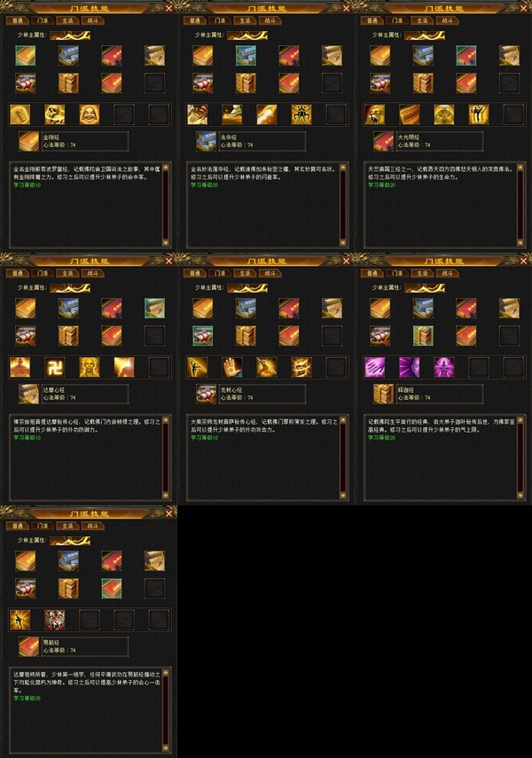This screenshot has width=532, height=758.
Task: Click scroll-down arrow in 金刚经 description box
Action: click(x=166, y=243)
